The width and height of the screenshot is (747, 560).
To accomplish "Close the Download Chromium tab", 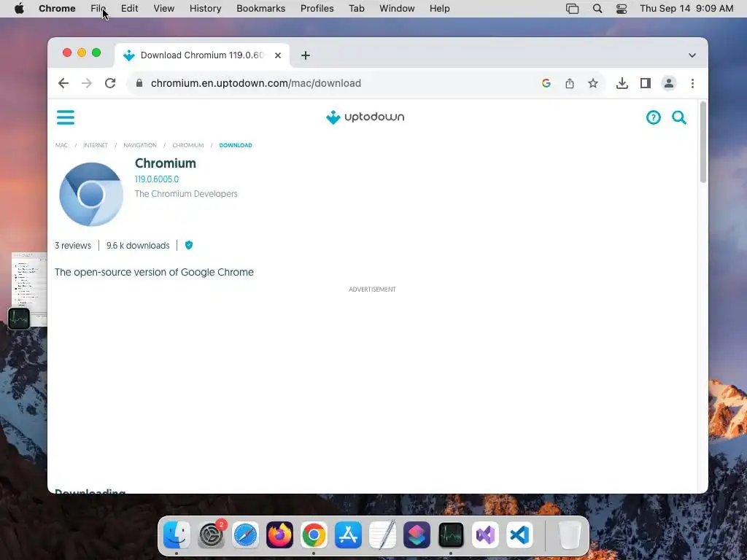I will [278, 55].
